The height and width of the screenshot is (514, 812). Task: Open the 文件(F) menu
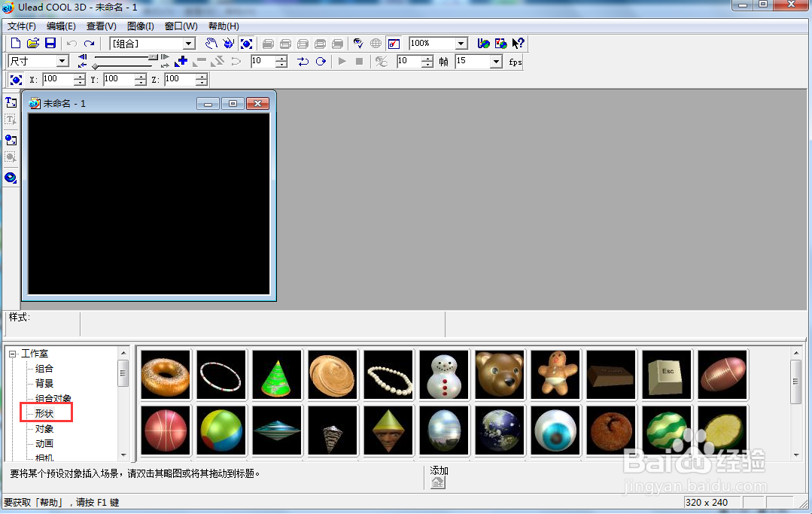click(x=22, y=26)
